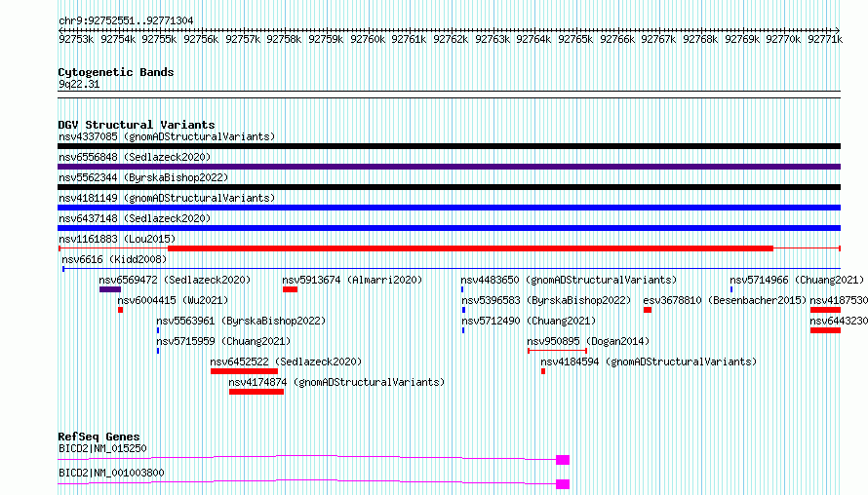Click nsv4174874 gnomADStructuralVariants label
This screenshot has height=495, width=868.
[x=336, y=382]
